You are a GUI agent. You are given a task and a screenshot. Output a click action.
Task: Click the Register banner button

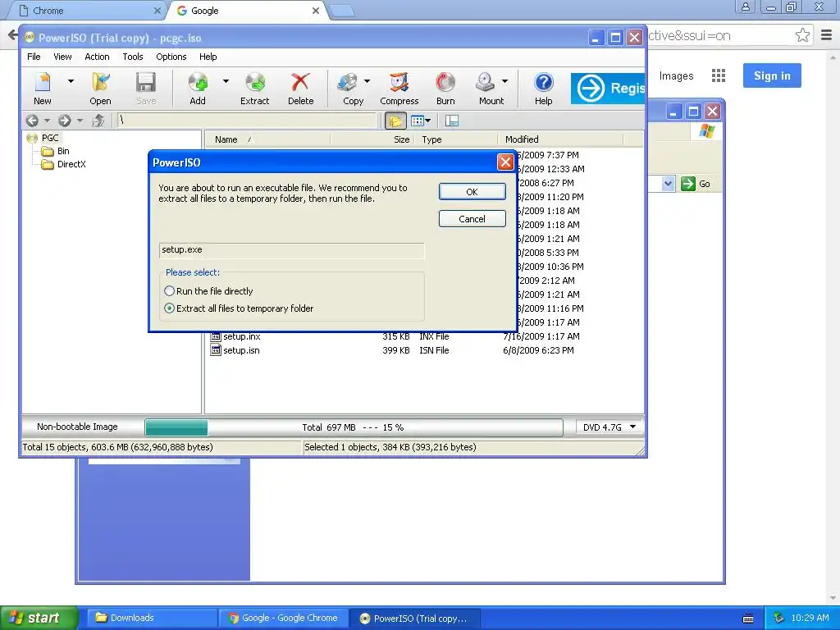point(608,89)
